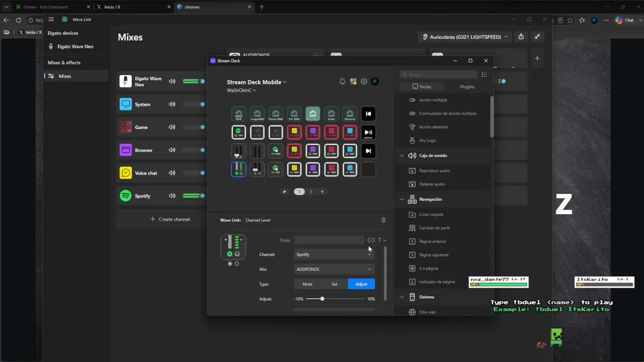This screenshot has width=644, height=362.
Task: Mute the Spotify channel in Wave Link
Action: (172, 196)
